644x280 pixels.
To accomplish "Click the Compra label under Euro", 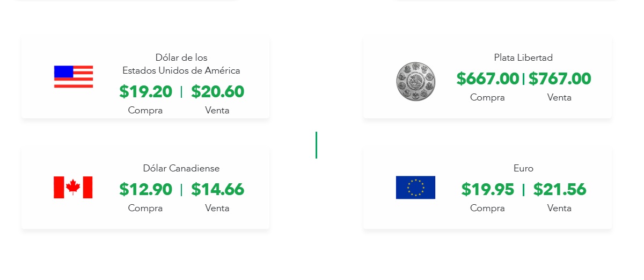I will point(487,208).
